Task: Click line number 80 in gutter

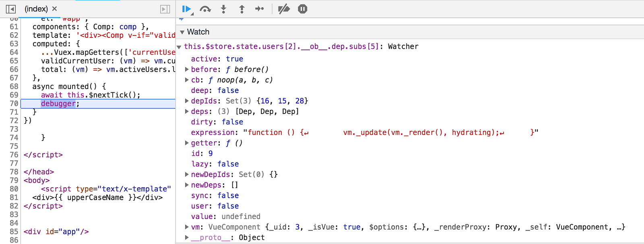Action: coord(14,189)
